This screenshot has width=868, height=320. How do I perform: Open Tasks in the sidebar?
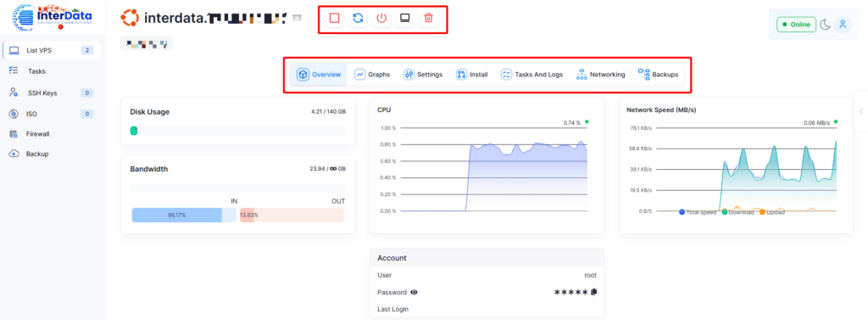[36, 71]
